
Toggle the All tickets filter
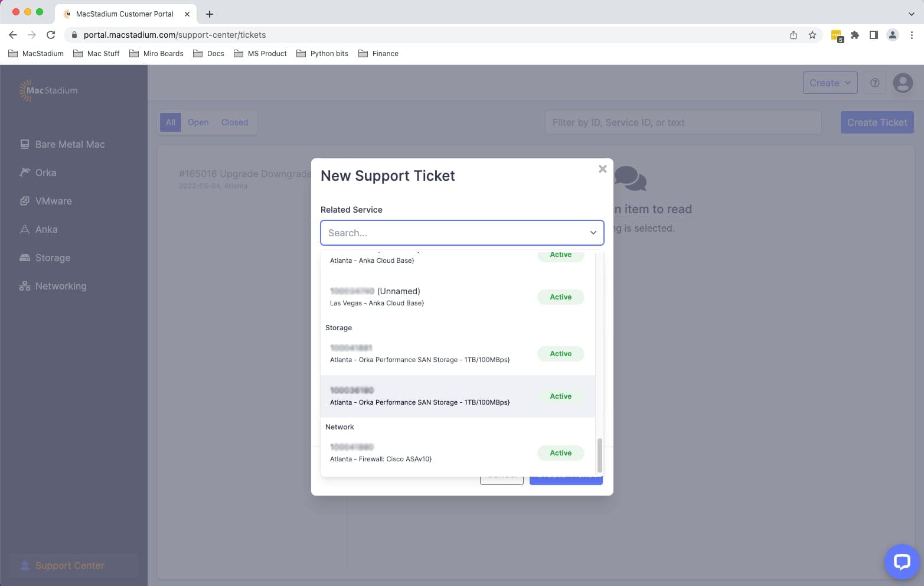pyautogui.click(x=171, y=122)
